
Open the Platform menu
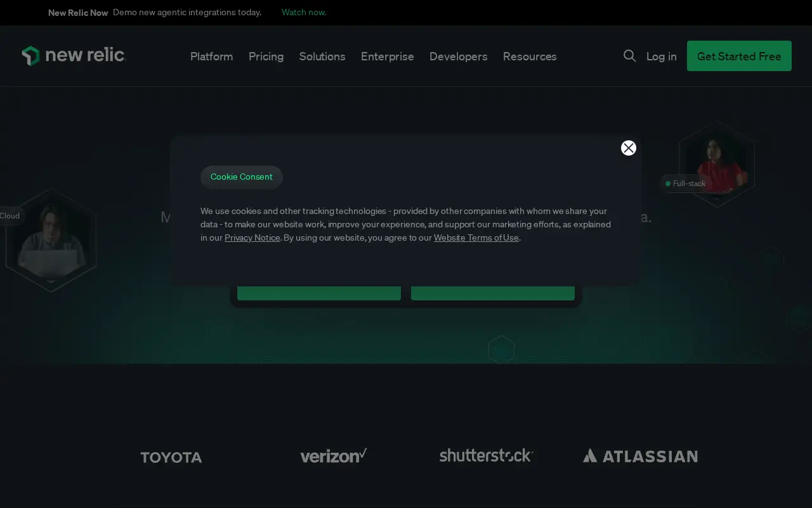pos(211,56)
